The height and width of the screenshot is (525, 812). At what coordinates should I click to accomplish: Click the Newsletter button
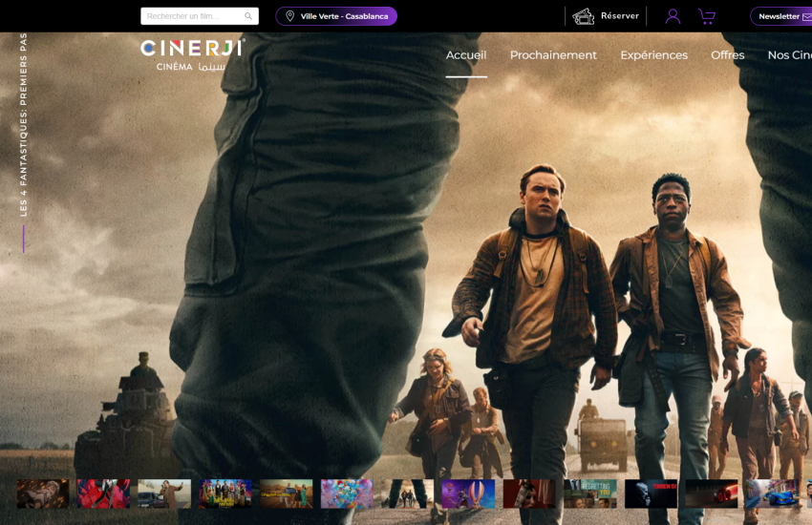[x=780, y=16]
